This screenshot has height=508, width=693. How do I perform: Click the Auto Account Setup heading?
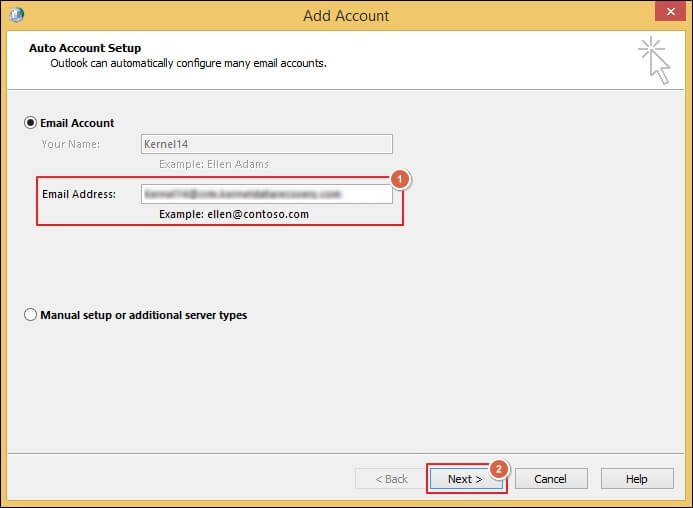(85, 48)
